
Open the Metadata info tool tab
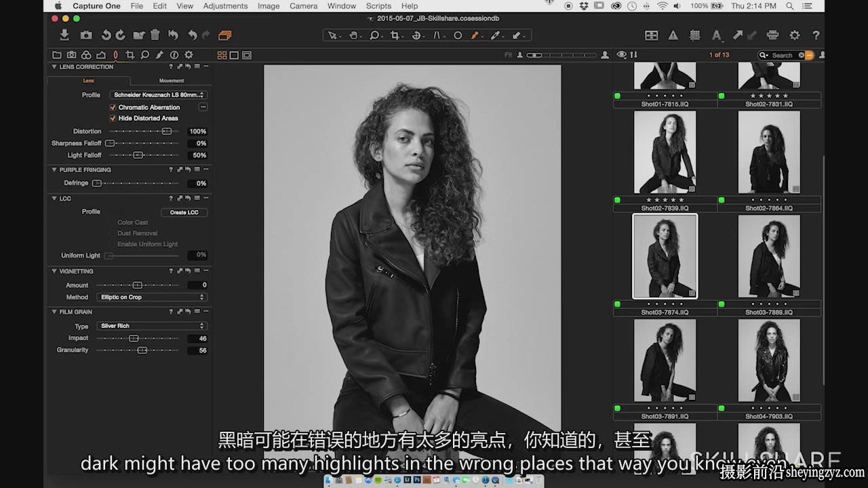pyautogui.click(x=174, y=55)
